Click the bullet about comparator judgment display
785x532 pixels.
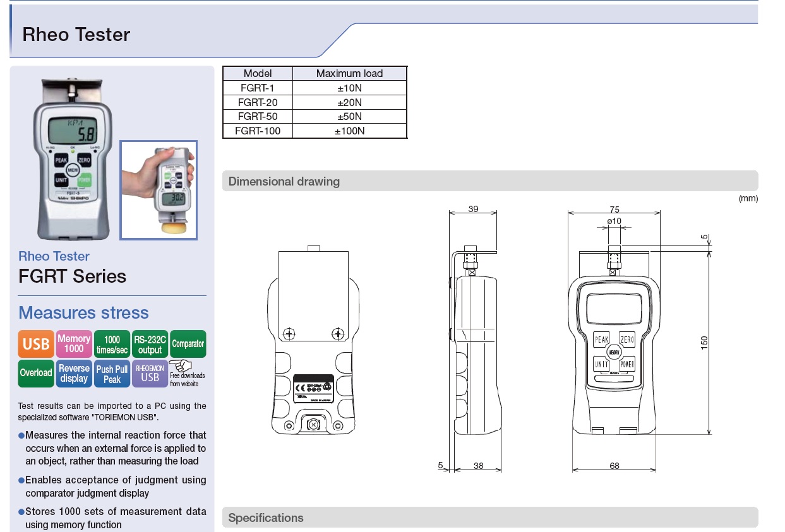pos(112,487)
